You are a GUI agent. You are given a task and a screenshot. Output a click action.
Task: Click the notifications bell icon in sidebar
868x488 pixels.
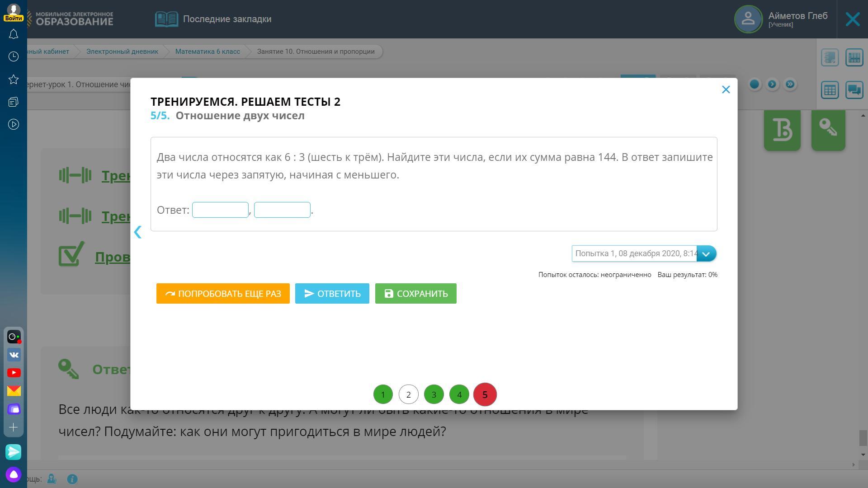click(x=14, y=34)
